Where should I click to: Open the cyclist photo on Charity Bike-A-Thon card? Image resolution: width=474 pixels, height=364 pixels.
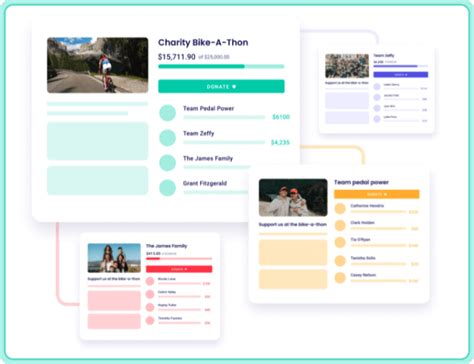coord(97,65)
